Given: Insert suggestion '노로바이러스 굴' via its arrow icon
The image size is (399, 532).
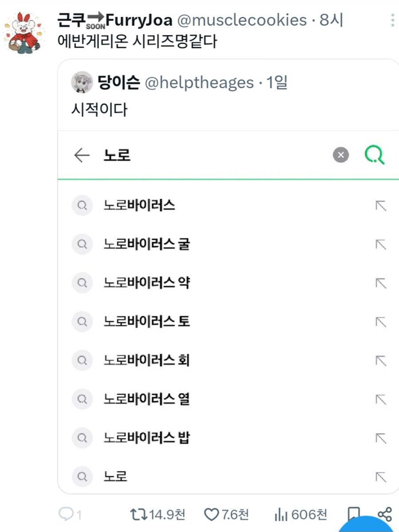Looking at the screenshot, I should tap(380, 244).
